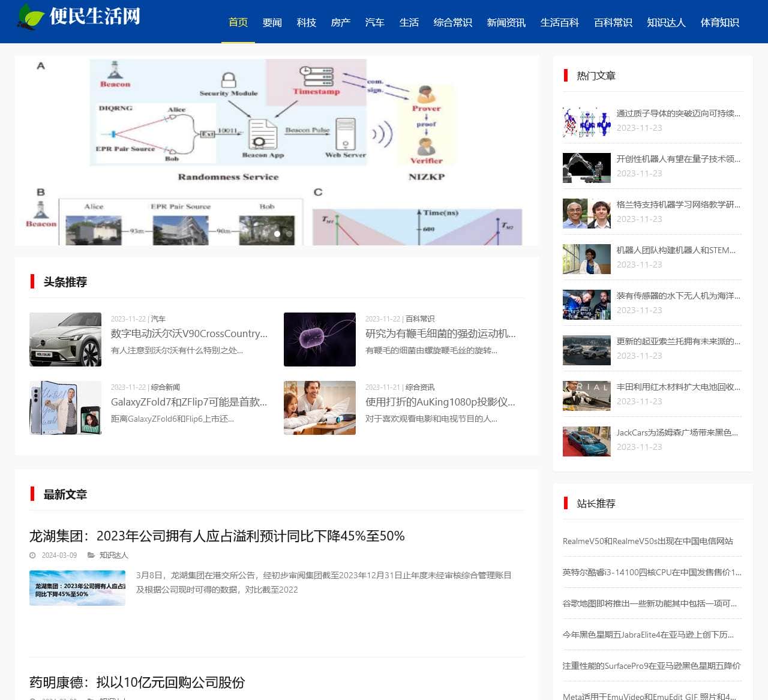Image resolution: width=768 pixels, height=700 pixels.
Task: Open hot article 丰田利用红木材料扩大电池回收
Action: (679, 387)
